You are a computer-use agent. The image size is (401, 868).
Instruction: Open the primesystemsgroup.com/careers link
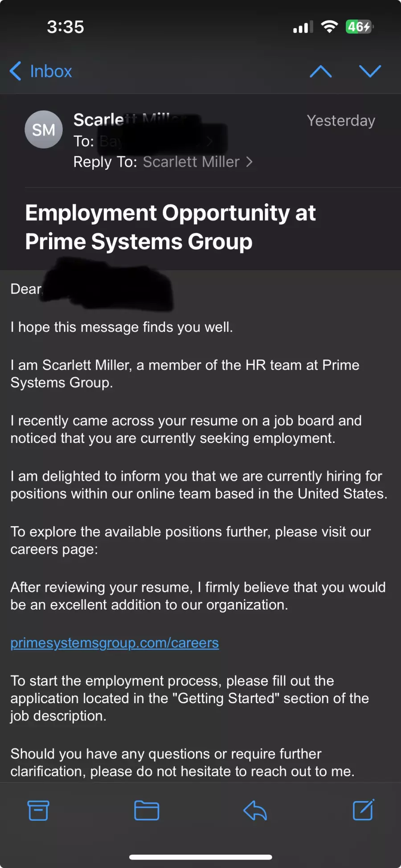[115, 643]
